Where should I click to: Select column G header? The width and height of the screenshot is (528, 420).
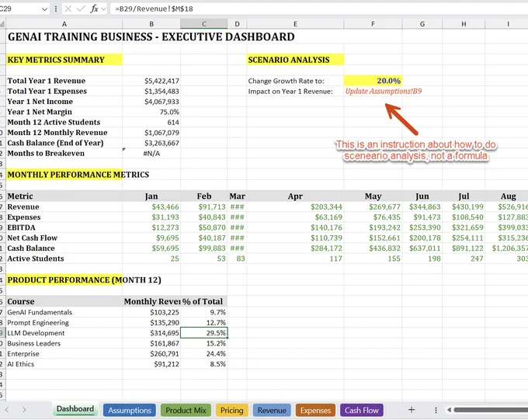(x=422, y=24)
